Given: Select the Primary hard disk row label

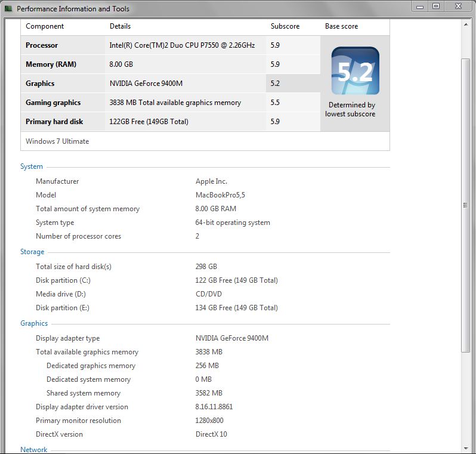Looking at the screenshot, I should tap(54, 122).
